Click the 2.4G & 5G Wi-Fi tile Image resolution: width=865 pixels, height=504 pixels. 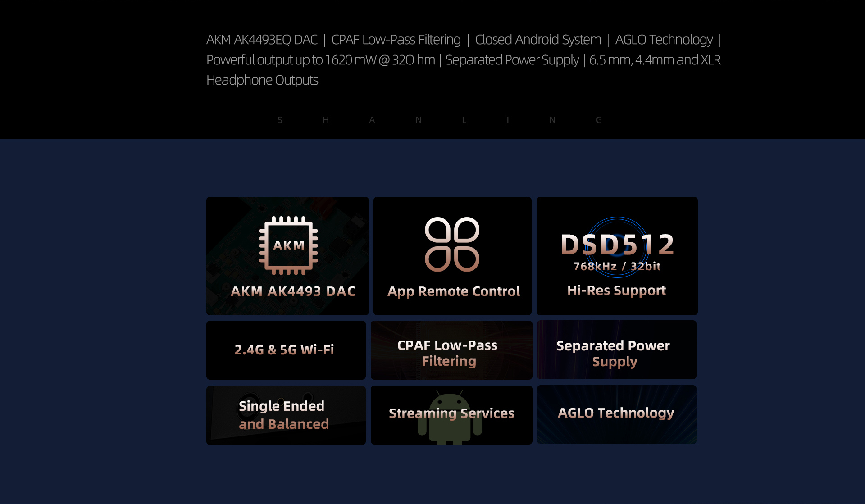[286, 350]
